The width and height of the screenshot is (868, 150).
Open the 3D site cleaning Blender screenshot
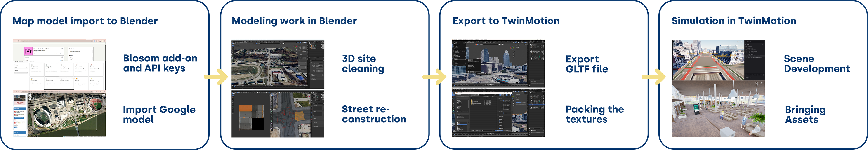pos(278,65)
